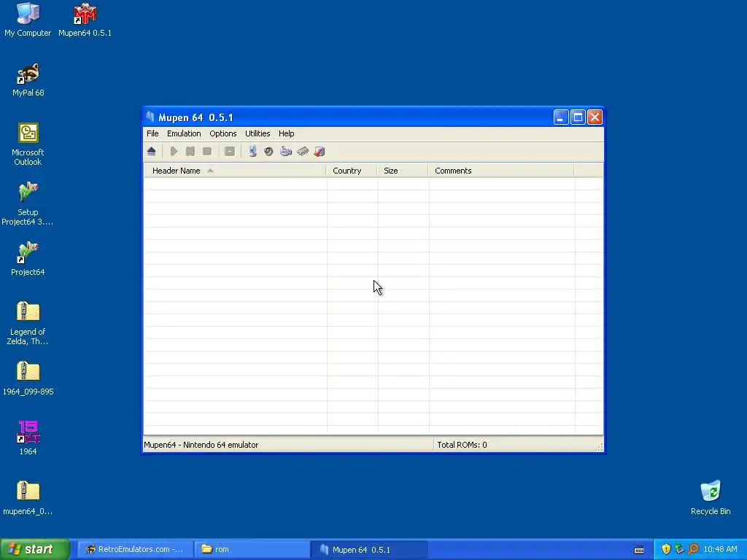Open the Help menu
The height and width of the screenshot is (560, 747).
tap(286, 133)
